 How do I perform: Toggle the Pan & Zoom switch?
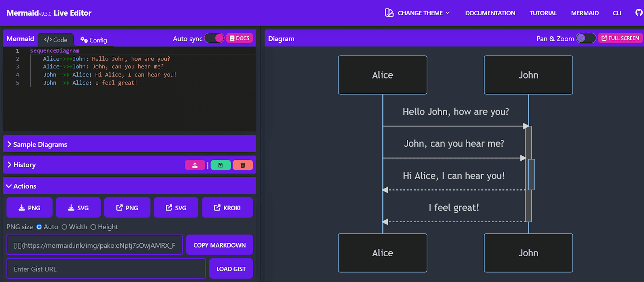(586, 38)
